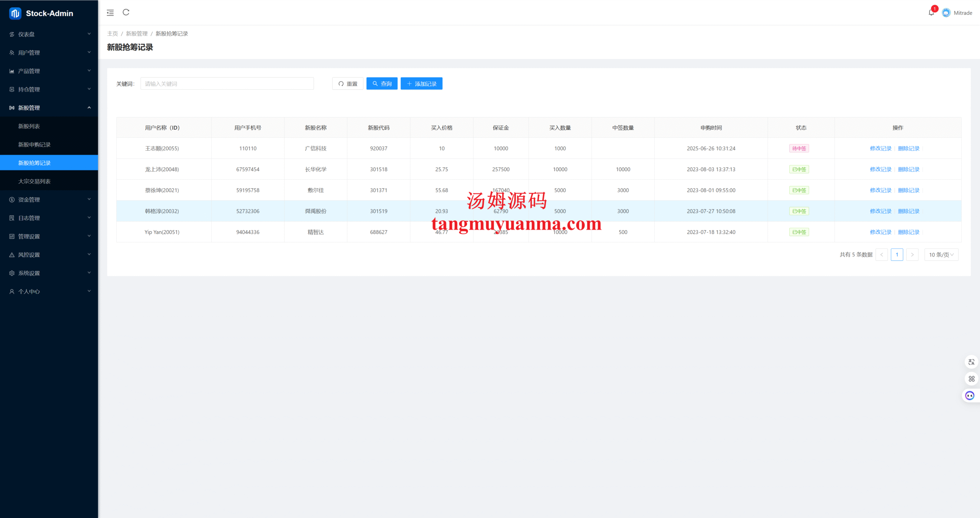Open the notification bell
This screenshot has height=518, width=980.
pyautogui.click(x=931, y=13)
